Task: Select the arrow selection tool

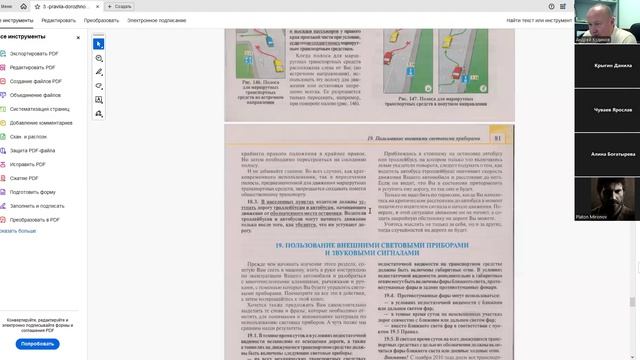Action: pyautogui.click(x=98, y=44)
